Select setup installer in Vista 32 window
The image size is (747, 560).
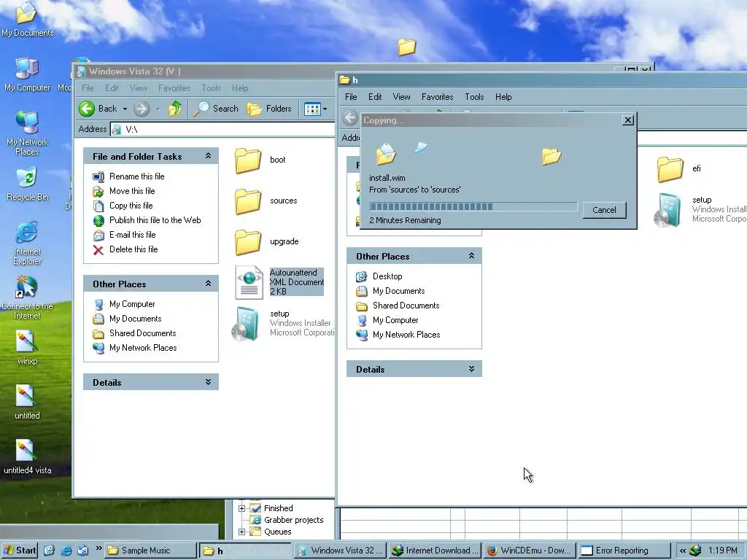tap(282, 324)
